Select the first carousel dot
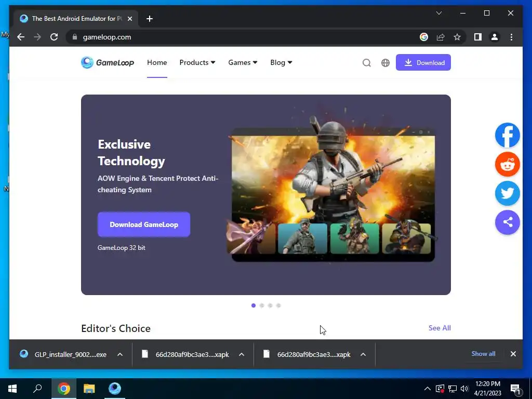The height and width of the screenshot is (399, 532). click(x=254, y=305)
